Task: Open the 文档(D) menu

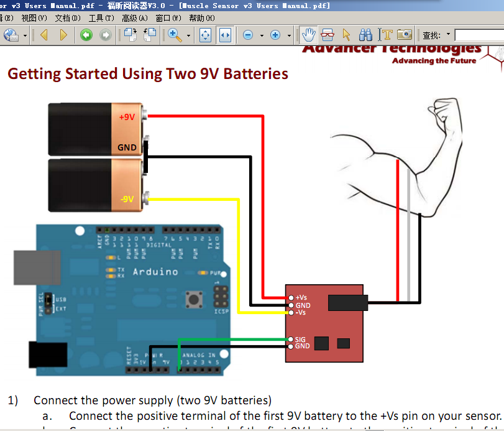Action: tap(68, 18)
